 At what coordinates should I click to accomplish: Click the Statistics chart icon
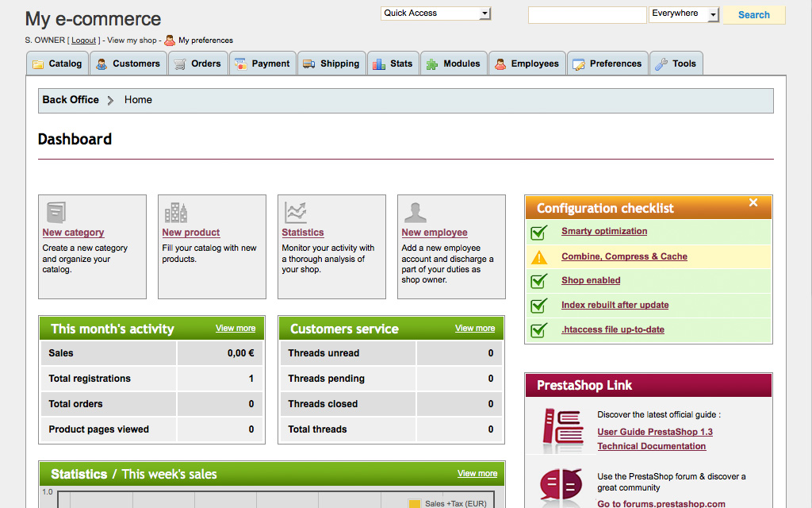296,213
